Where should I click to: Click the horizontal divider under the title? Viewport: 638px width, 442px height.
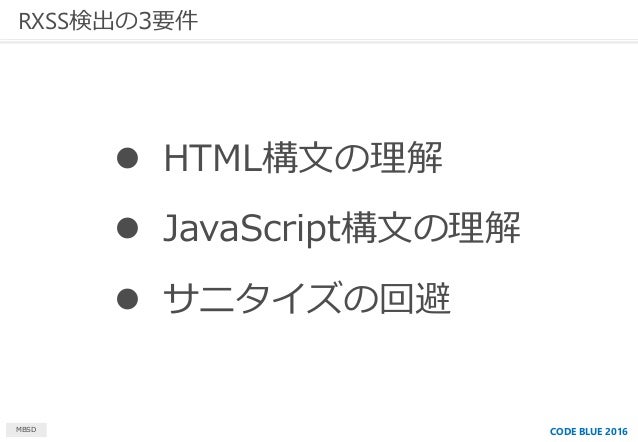point(319,41)
